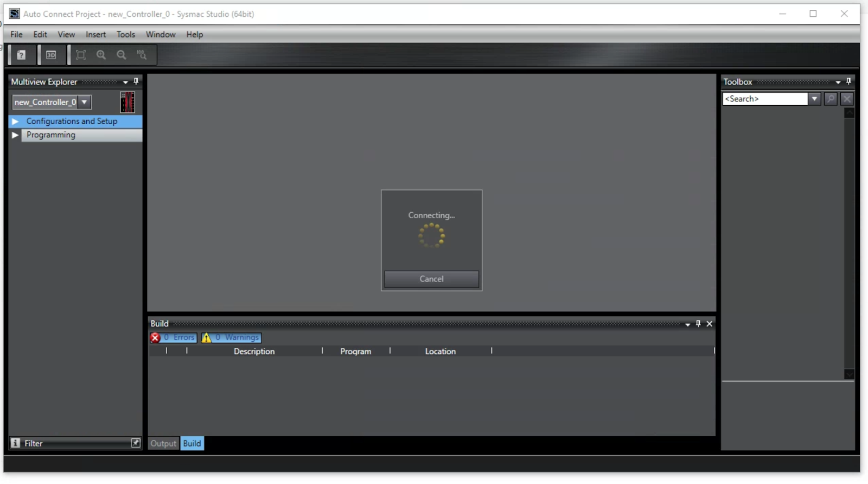Select the Programming item
Image resolution: width=868 pixels, height=484 pixels.
click(51, 135)
